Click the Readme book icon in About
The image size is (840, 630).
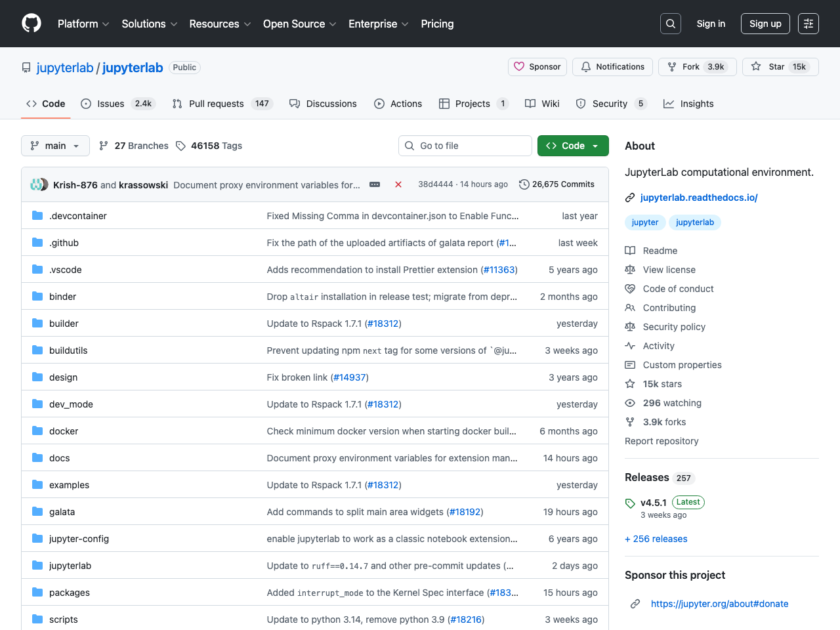coord(631,250)
